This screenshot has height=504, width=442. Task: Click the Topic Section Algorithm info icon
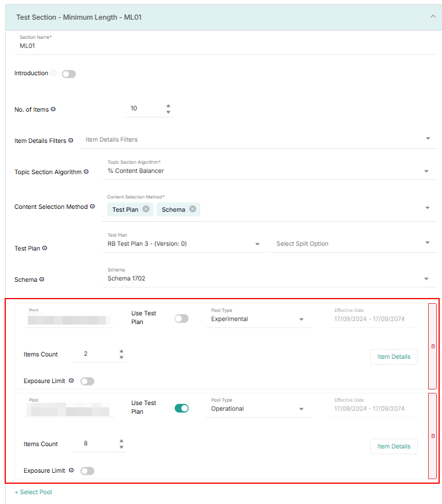(86, 172)
